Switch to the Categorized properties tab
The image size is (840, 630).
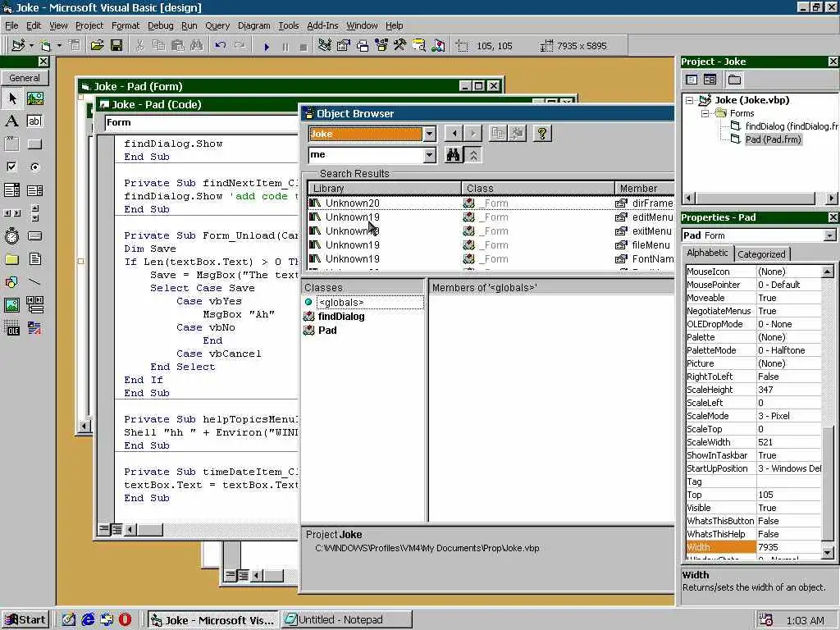point(761,254)
